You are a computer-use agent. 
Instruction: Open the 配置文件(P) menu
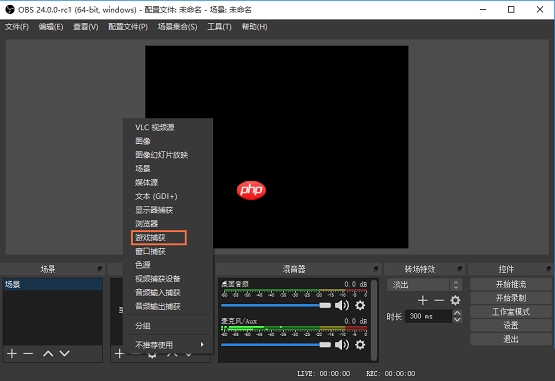[x=128, y=27]
